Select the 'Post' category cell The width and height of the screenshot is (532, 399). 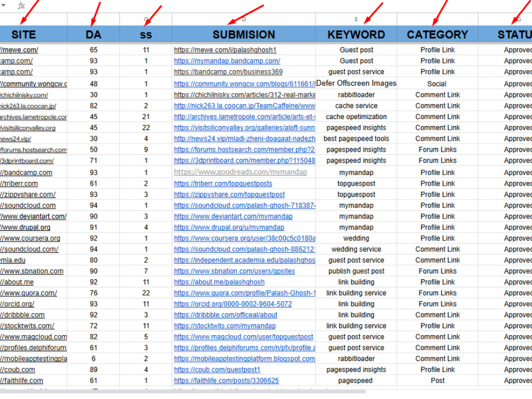pyautogui.click(x=437, y=381)
